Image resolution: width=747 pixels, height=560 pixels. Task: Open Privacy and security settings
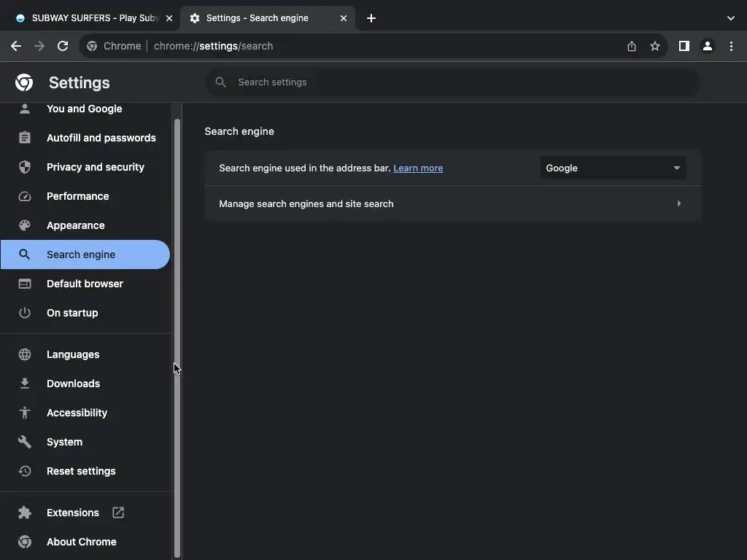[x=95, y=167]
